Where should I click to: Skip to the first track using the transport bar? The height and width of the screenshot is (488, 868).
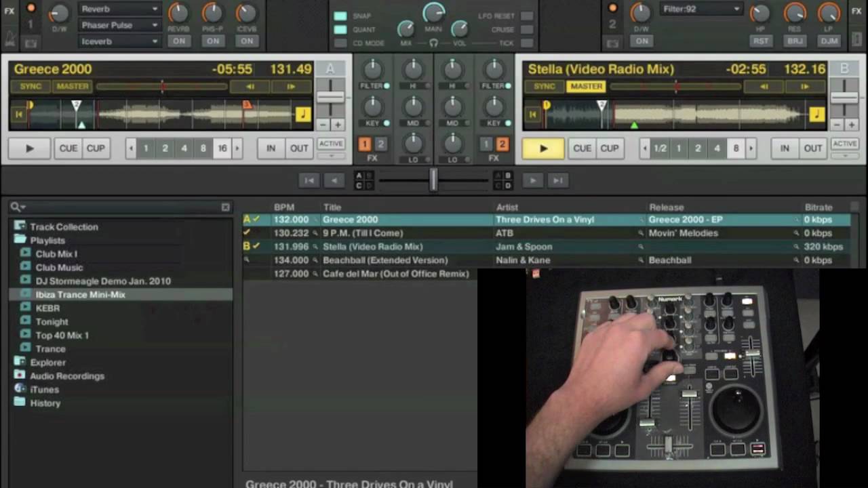[x=309, y=180]
